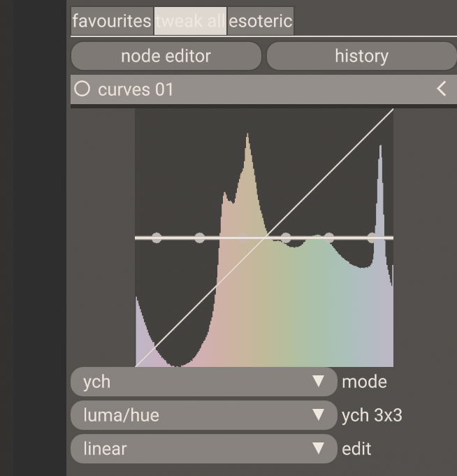This screenshot has width=457, height=476.
Task: Select the third curve control point from left
Action: click(x=243, y=238)
